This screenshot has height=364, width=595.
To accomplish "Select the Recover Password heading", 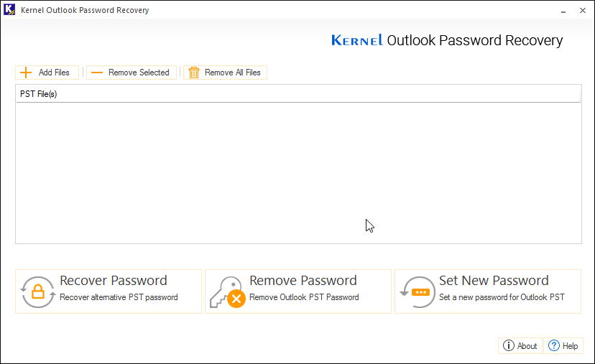I will point(114,281).
